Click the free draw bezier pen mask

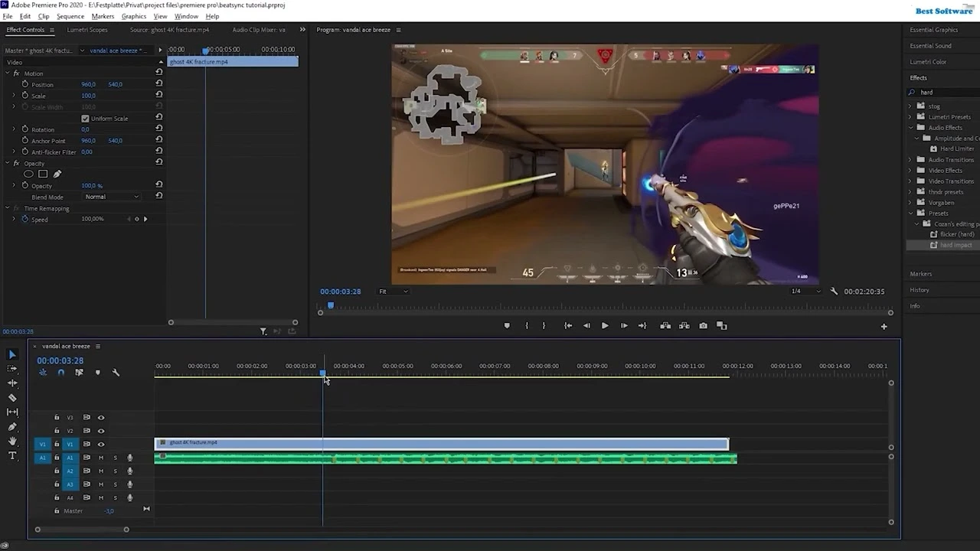pos(57,174)
